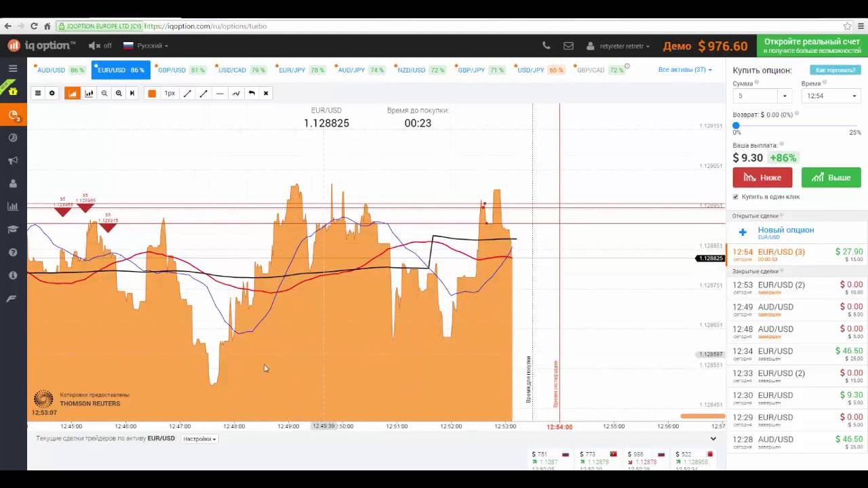The height and width of the screenshot is (488, 868).
Task: Select the AUD/USD asset tab
Action: click(x=60, y=70)
